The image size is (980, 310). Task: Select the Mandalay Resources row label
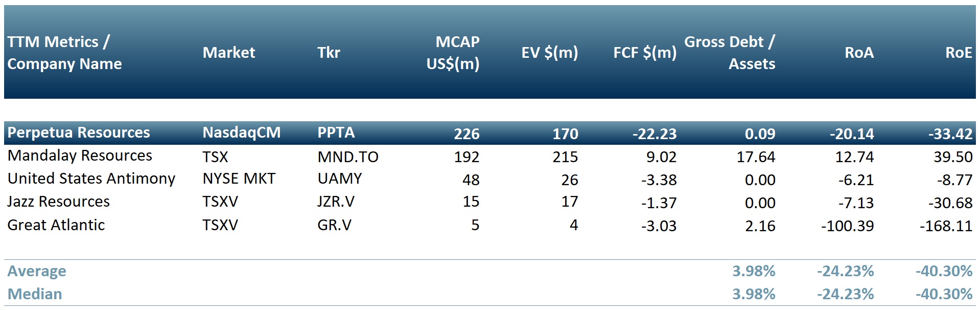(80, 156)
